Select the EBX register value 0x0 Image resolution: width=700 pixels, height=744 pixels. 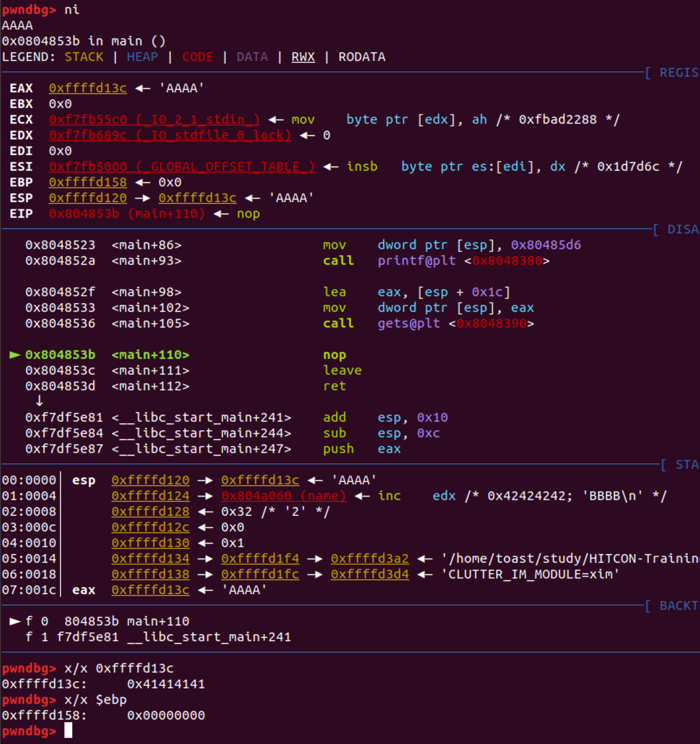pos(60,104)
